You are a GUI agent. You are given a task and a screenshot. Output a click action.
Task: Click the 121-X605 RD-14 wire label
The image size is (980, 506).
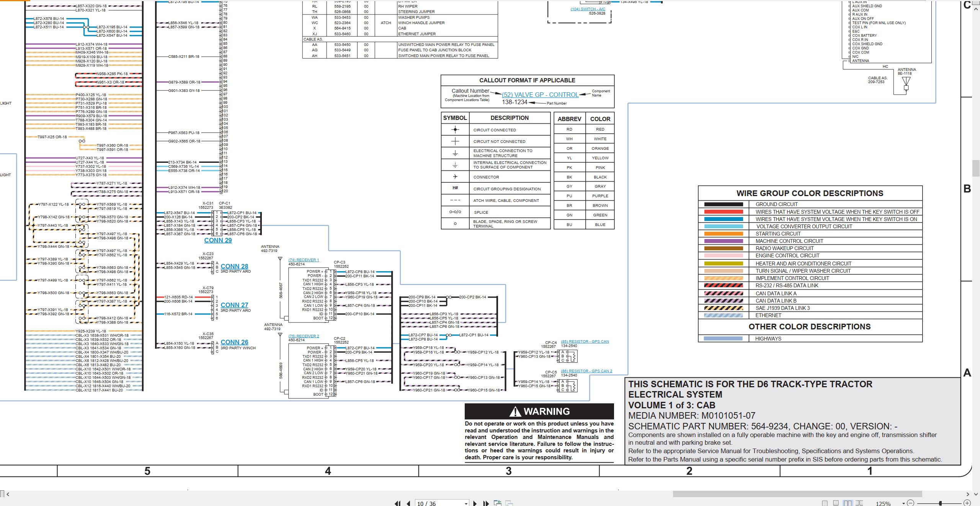click(x=178, y=297)
